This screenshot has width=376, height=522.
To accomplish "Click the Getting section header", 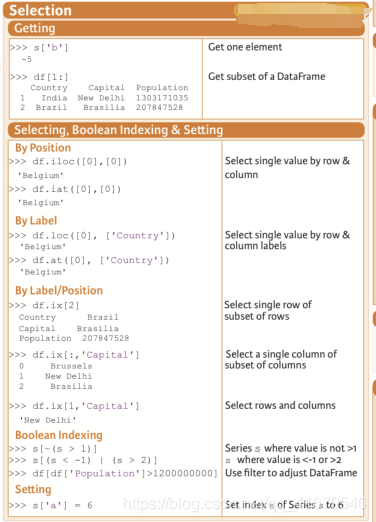I will tap(186, 28).
